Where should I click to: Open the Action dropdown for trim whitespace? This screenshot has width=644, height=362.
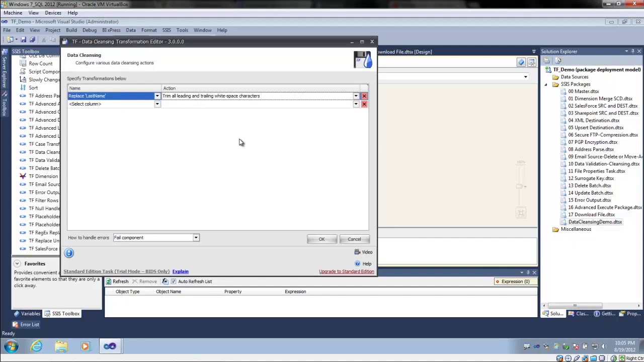tap(356, 96)
